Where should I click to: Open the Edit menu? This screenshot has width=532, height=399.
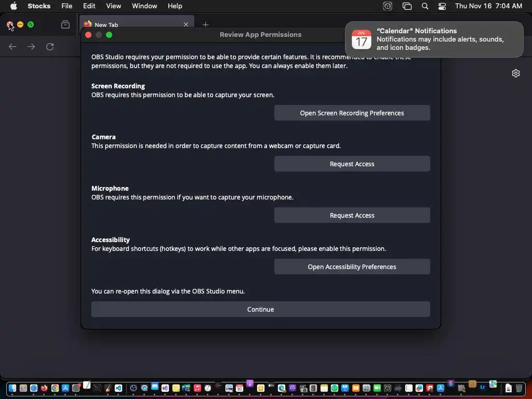click(89, 6)
